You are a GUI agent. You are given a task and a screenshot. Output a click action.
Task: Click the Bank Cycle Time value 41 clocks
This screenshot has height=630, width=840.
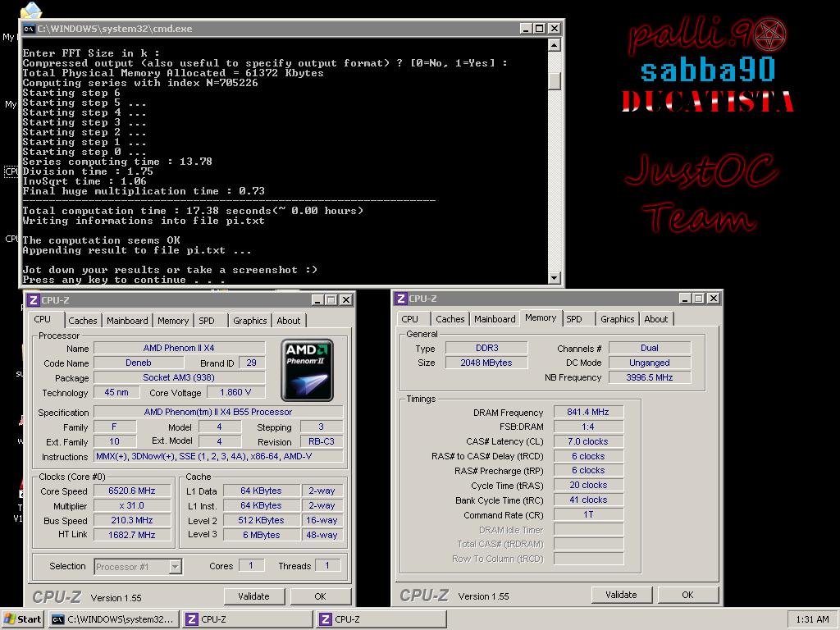click(x=588, y=500)
